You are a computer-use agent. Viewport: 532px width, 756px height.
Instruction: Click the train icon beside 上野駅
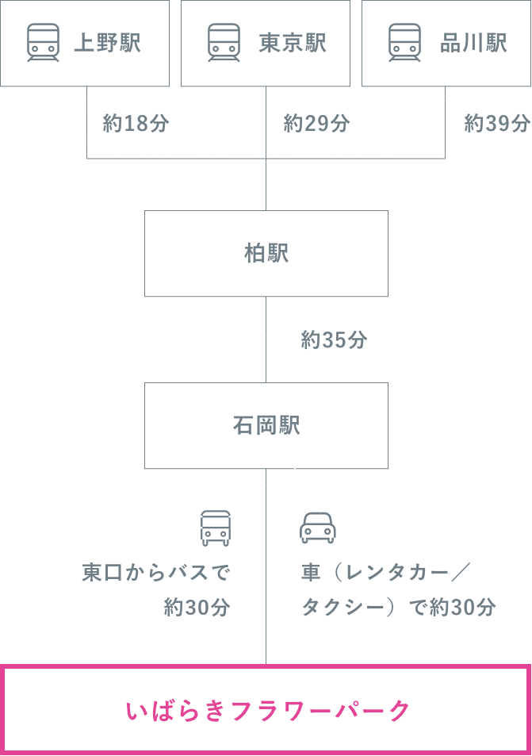43,42
